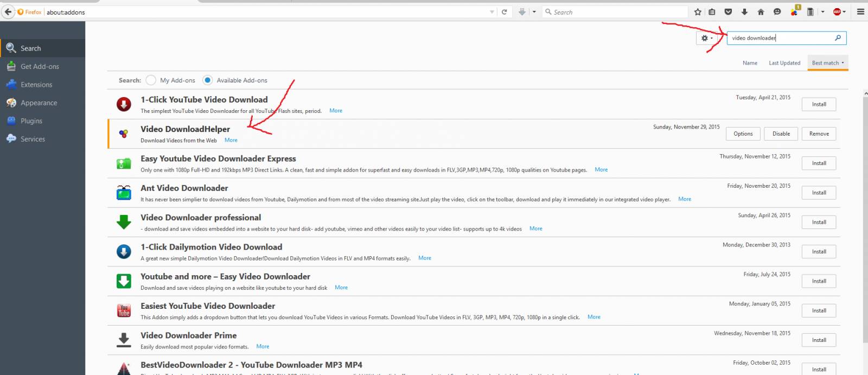Click the Video DownloadHelper colored balls icon
This screenshot has width=868, height=375.
pyautogui.click(x=124, y=134)
